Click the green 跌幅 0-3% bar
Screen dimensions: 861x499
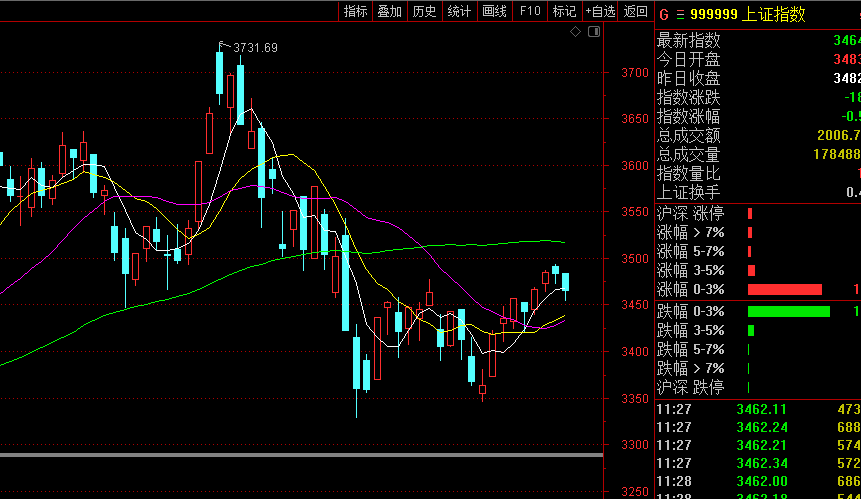point(788,311)
